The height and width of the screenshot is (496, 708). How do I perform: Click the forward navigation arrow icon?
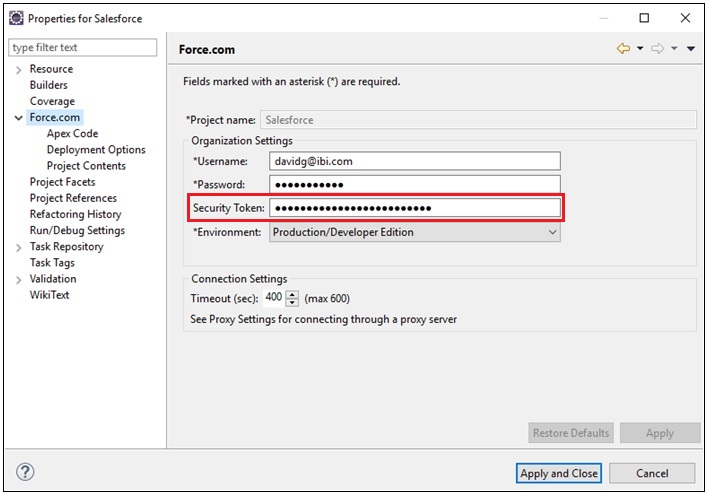(657, 48)
